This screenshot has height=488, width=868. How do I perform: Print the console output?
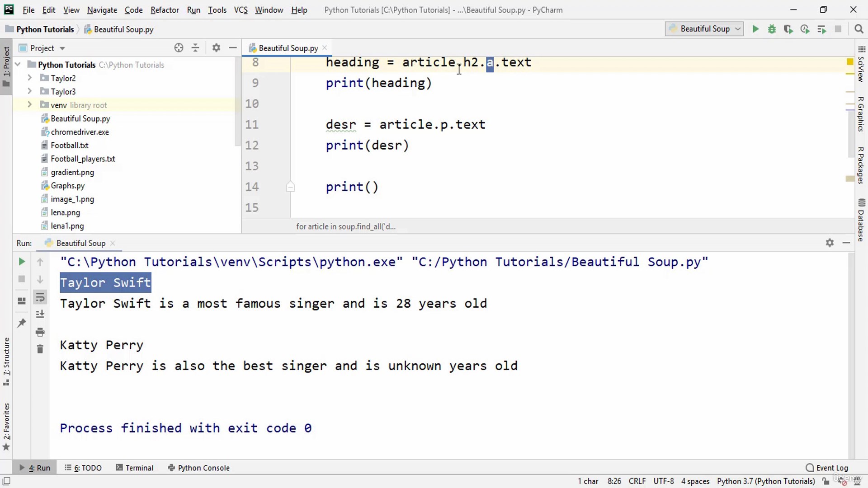(40, 332)
